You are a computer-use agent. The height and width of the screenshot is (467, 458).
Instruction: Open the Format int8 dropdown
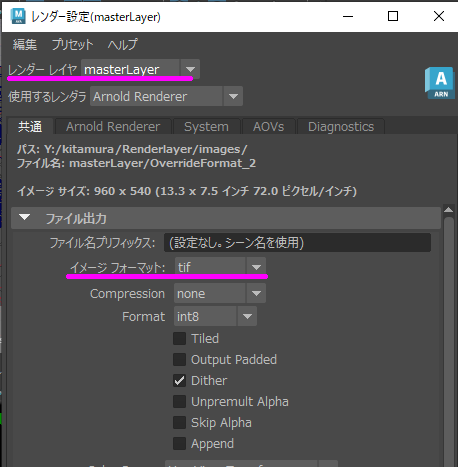pos(215,316)
